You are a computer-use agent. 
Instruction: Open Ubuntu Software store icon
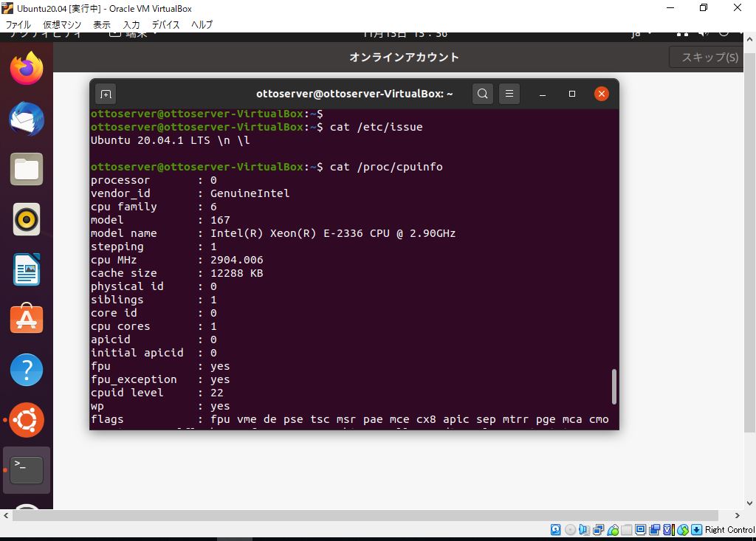point(27,320)
